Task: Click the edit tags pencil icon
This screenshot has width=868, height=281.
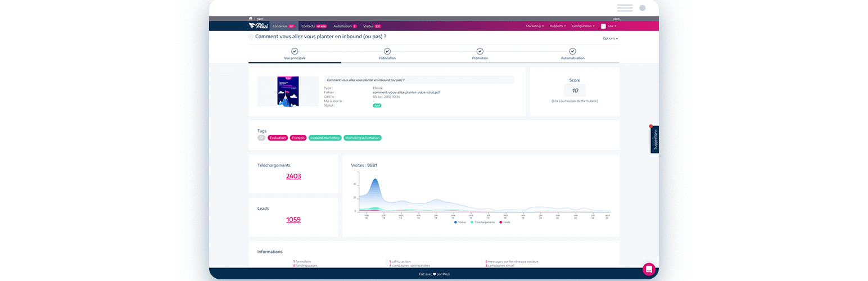Action: click(261, 138)
